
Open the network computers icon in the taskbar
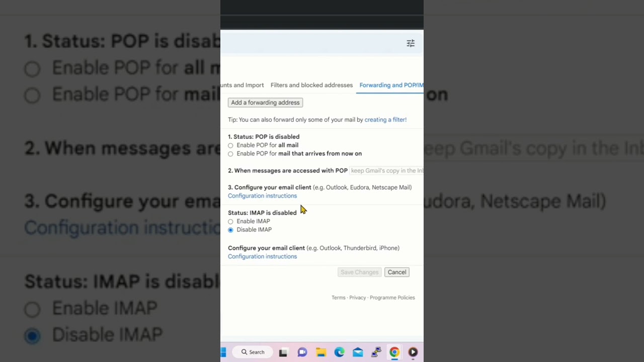click(376, 352)
